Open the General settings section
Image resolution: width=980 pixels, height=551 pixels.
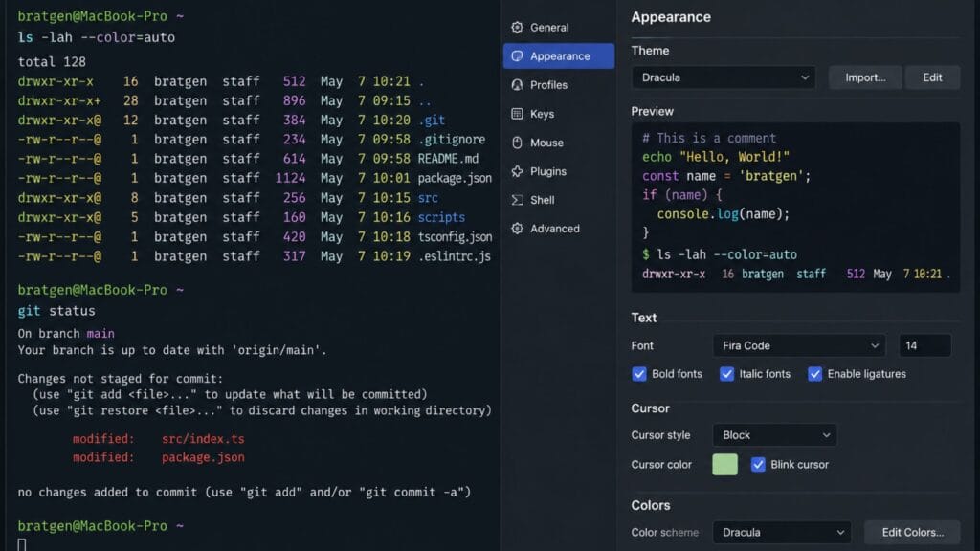[x=559, y=28]
